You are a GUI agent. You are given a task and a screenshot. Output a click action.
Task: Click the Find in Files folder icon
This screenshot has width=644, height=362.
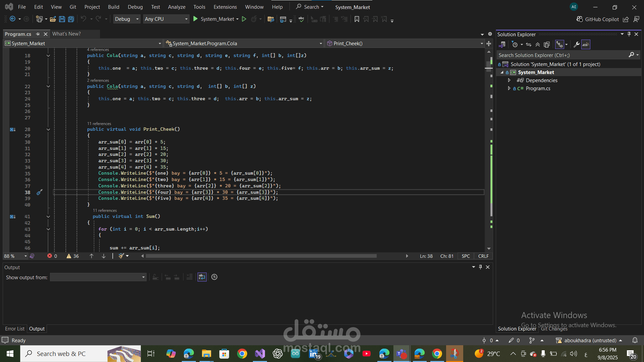click(271, 19)
